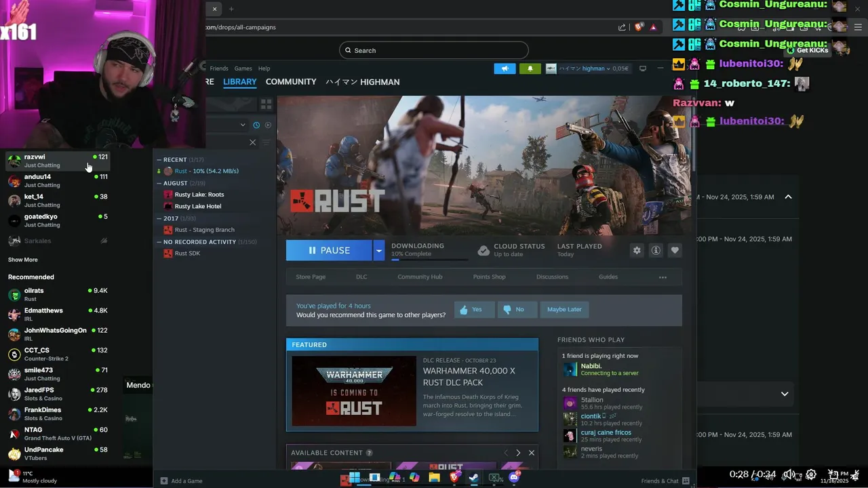Click the Add a Game plus icon
The width and height of the screenshot is (868, 488).
click(164, 481)
